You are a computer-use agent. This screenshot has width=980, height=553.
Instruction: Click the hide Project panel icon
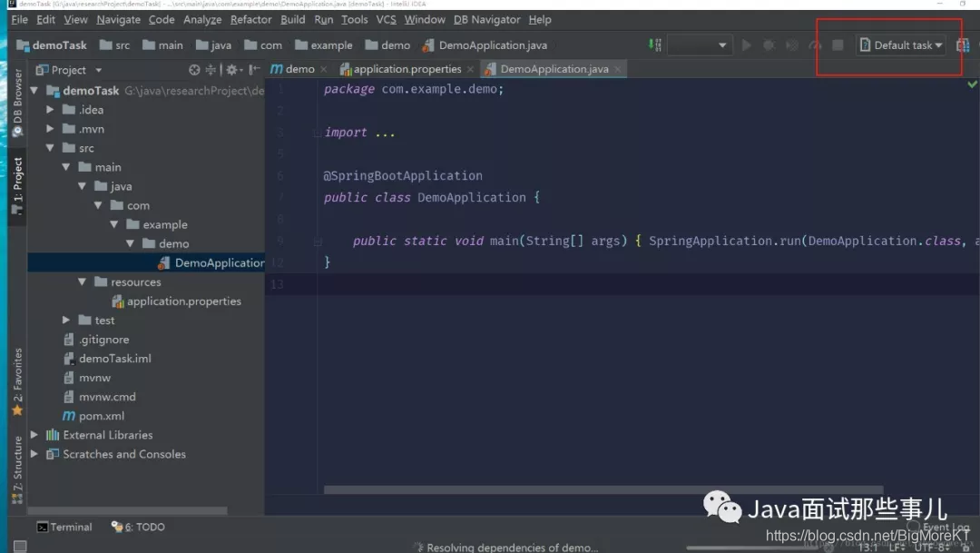(254, 69)
